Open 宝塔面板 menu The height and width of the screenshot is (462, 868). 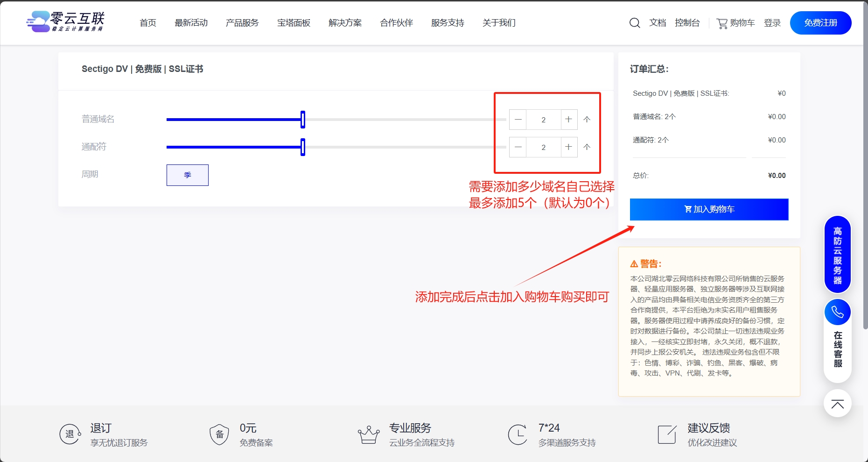click(294, 23)
